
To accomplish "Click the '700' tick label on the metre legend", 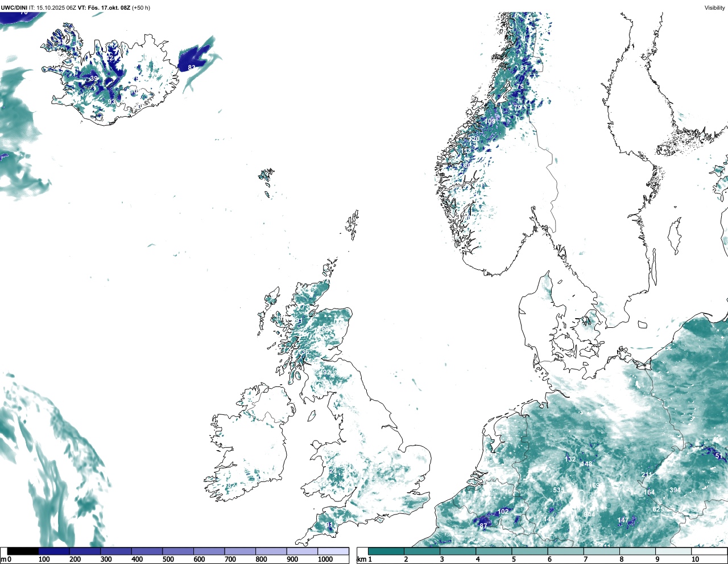I will pyautogui.click(x=230, y=559).
